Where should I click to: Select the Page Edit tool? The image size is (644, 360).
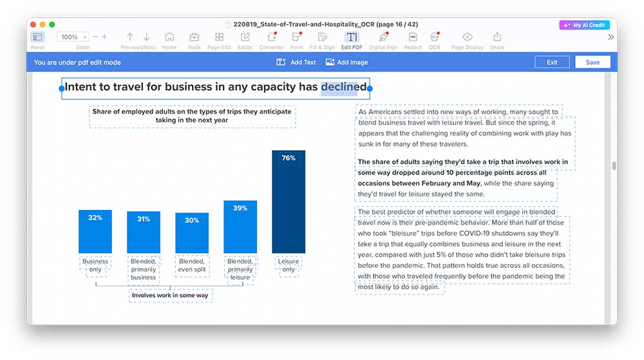click(219, 37)
